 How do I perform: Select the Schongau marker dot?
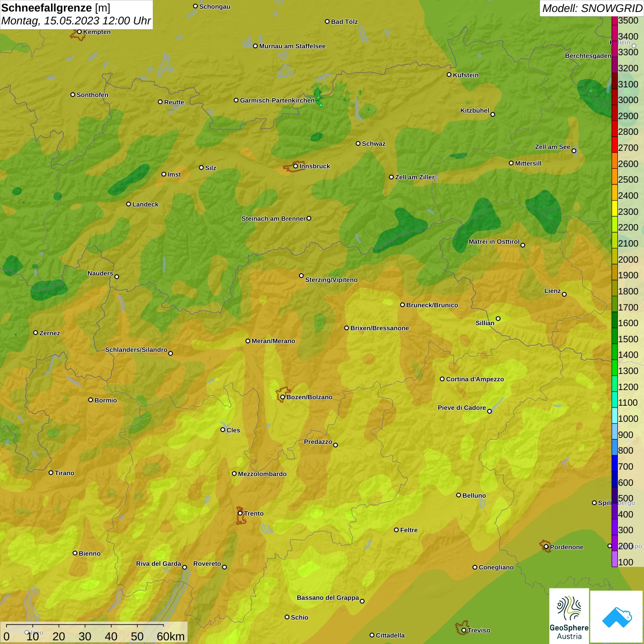[x=195, y=6]
